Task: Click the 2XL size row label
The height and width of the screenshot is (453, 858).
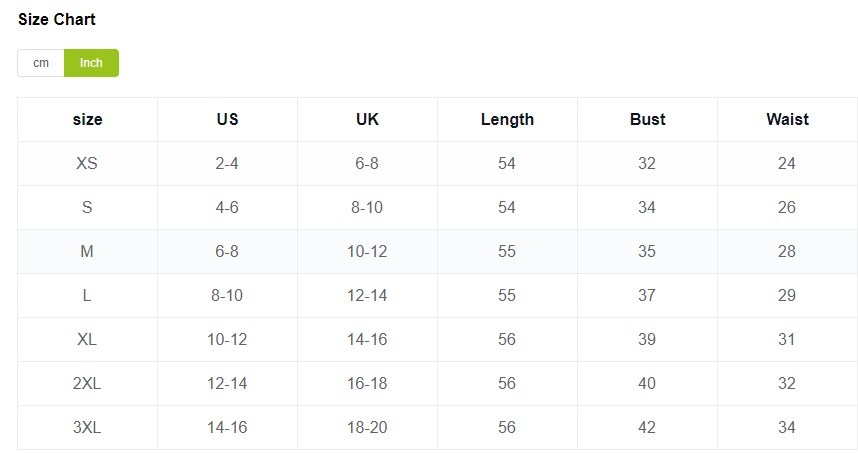Action: click(87, 384)
